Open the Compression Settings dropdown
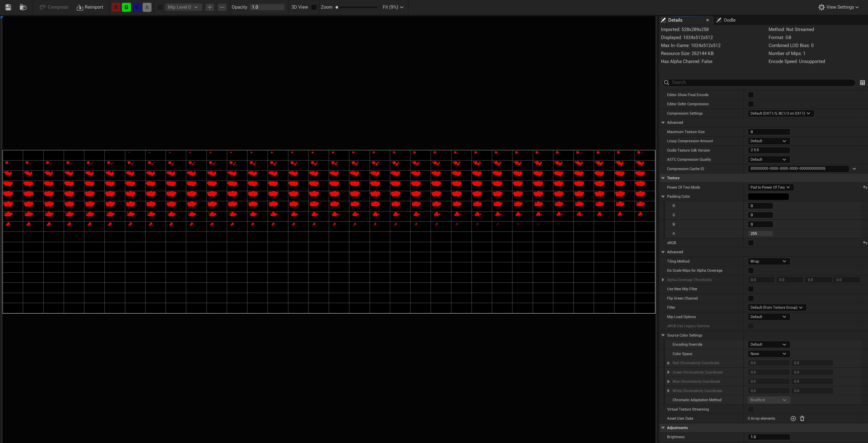This screenshot has height=443, width=868. pos(780,113)
